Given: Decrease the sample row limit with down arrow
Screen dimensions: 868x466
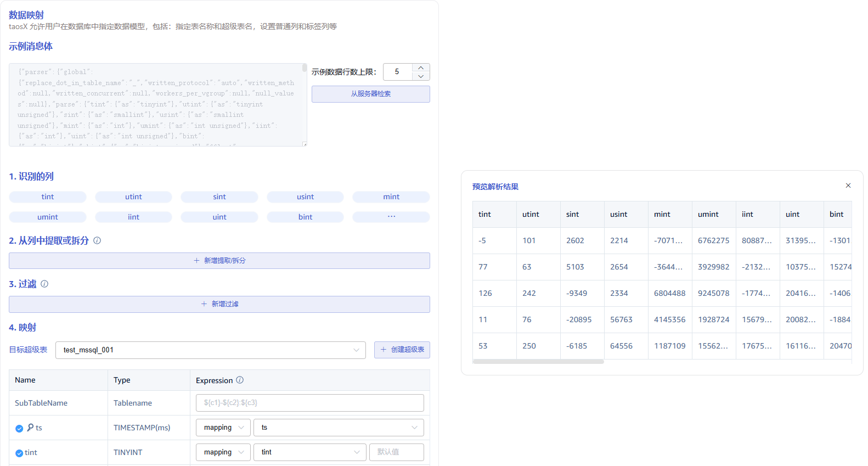Looking at the screenshot, I should point(421,76).
